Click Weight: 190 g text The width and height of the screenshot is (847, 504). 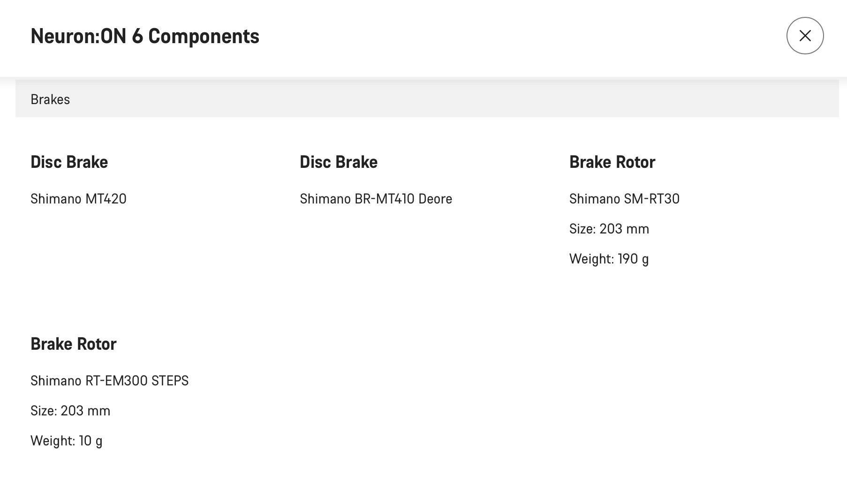[x=609, y=259]
